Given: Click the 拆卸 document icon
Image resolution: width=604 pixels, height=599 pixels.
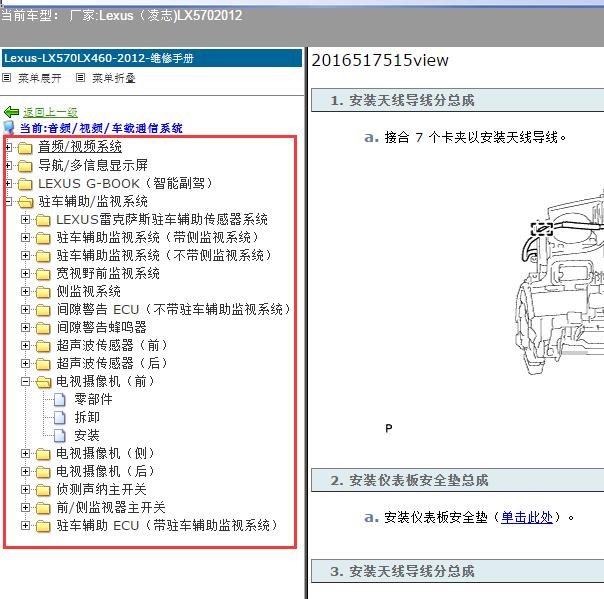Looking at the screenshot, I should (60, 418).
